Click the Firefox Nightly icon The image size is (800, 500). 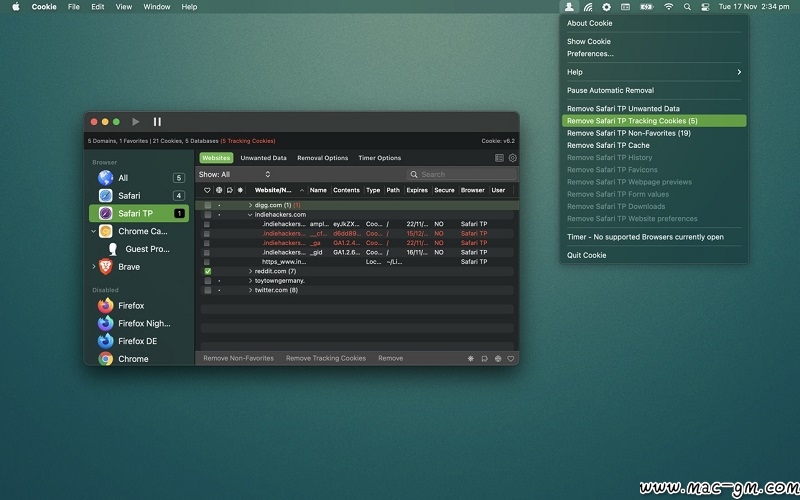[106, 323]
